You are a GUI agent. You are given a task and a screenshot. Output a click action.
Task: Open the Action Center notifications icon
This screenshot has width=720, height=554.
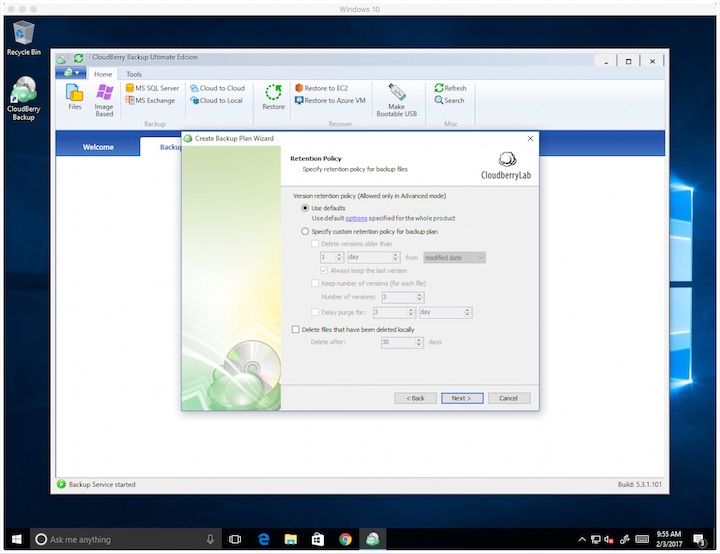699,539
